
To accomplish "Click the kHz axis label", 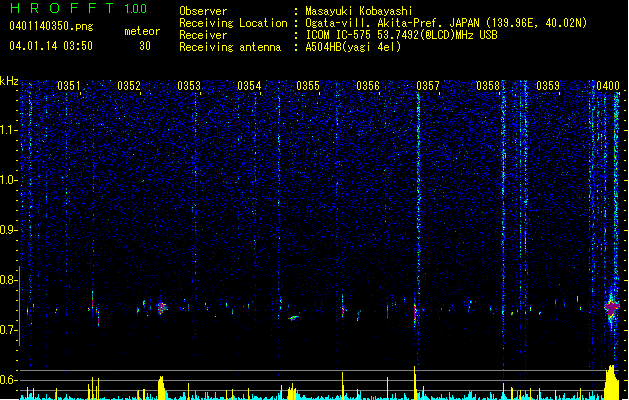I will tap(9, 81).
